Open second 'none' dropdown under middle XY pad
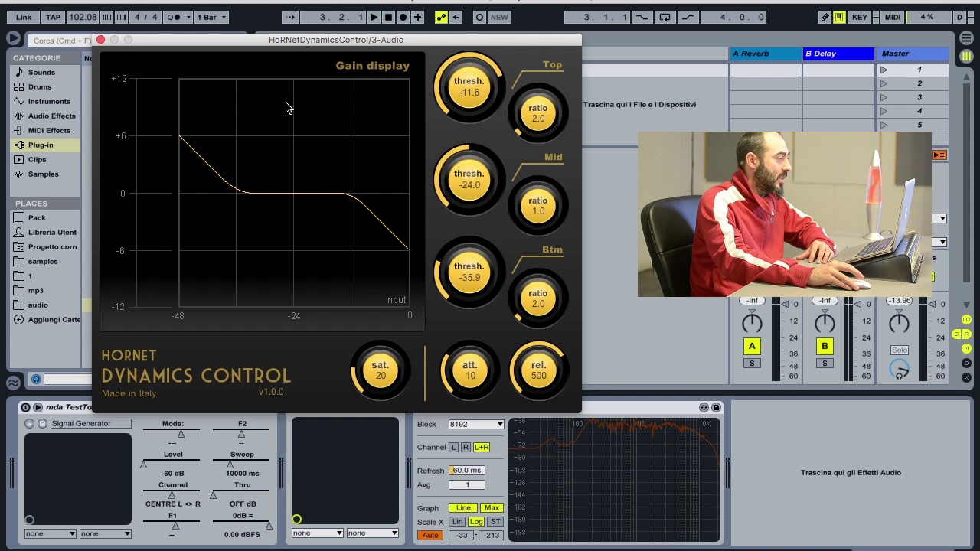The image size is (980, 551). pos(372,533)
